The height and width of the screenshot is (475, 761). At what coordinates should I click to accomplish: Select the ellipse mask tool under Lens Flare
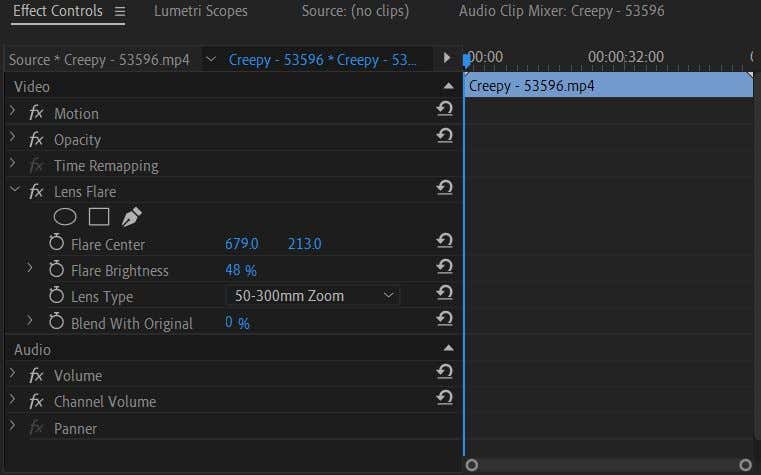65,217
